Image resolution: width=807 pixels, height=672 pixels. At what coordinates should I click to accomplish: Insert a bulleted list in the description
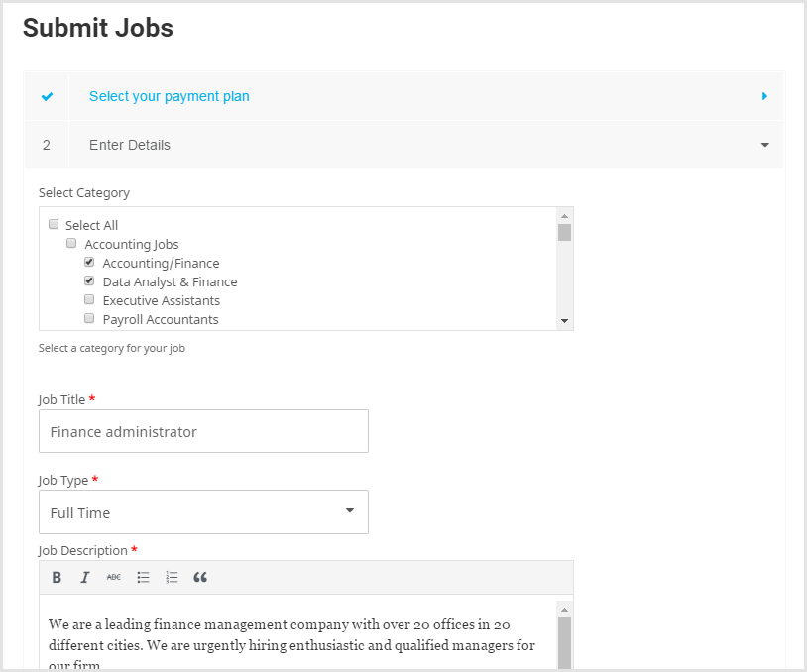(x=143, y=577)
